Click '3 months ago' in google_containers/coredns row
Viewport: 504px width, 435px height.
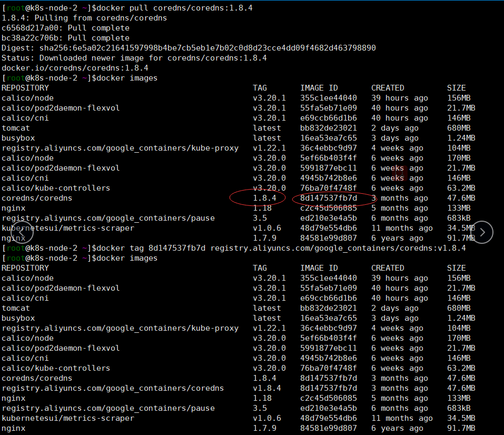400,388
